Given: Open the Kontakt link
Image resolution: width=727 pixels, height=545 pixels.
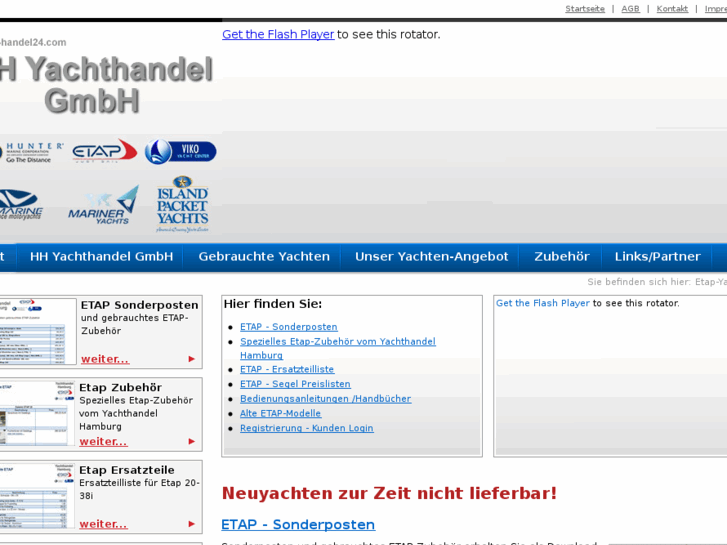Looking at the screenshot, I should point(672,9).
